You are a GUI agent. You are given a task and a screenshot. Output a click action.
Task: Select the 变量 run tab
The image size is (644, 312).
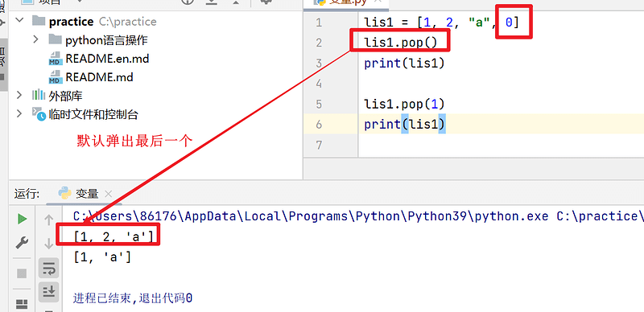tap(85, 193)
